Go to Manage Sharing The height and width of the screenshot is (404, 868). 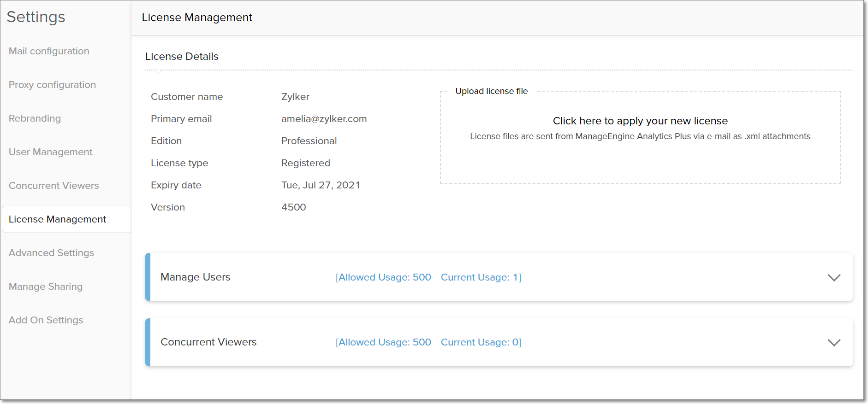46,287
